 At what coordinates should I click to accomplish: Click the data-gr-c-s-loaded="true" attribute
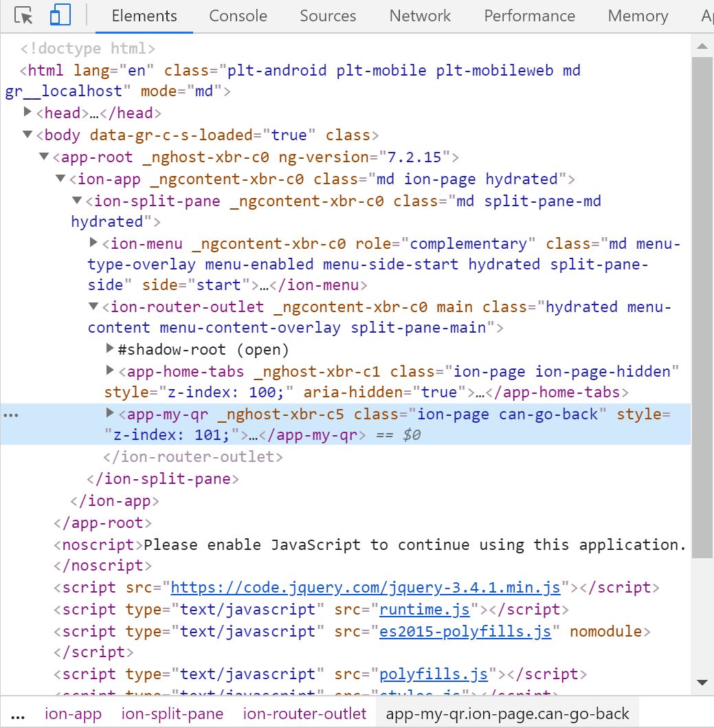(x=203, y=135)
